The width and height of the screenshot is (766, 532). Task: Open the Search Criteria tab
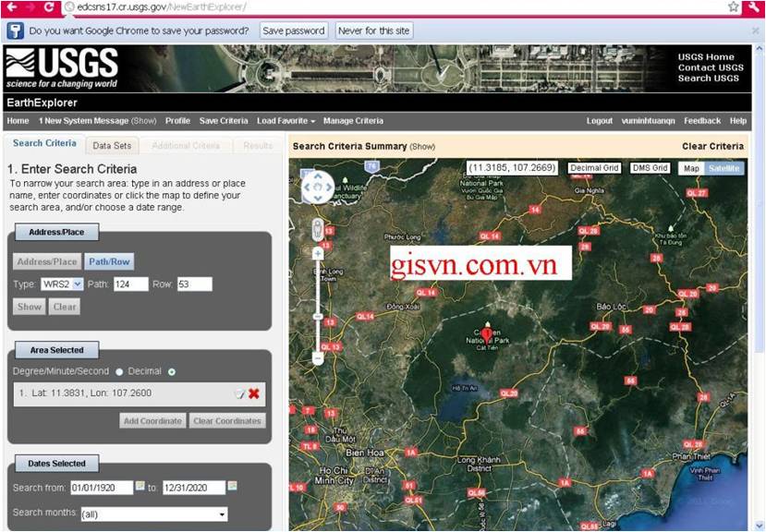pyautogui.click(x=44, y=144)
